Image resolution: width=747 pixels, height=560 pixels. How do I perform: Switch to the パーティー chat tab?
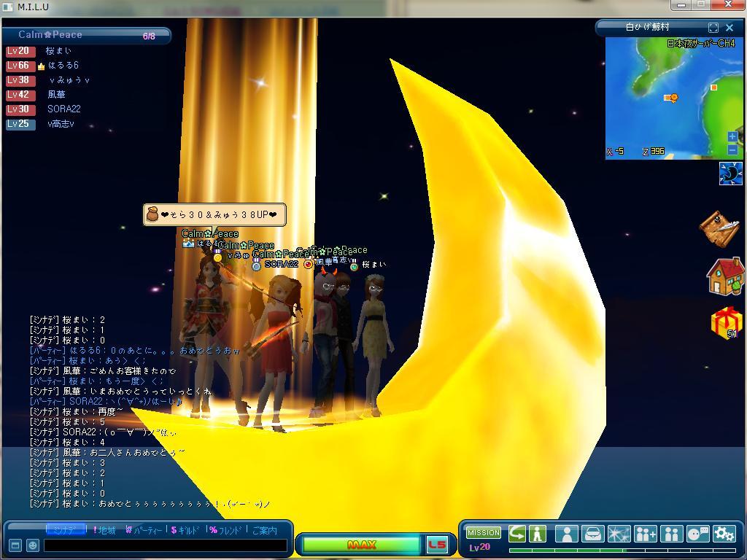(144, 530)
